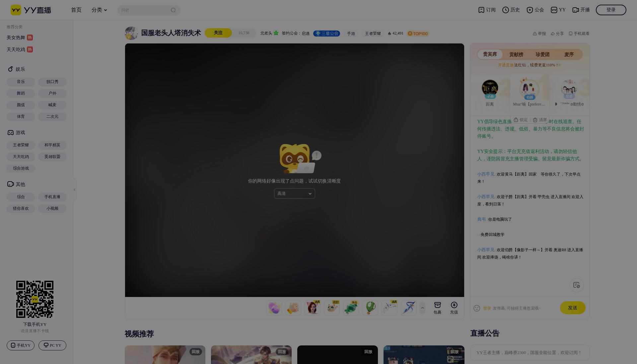Screen dimensions: 637x364
Task: Expand the gift list arrow
Action: pos(422,308)
